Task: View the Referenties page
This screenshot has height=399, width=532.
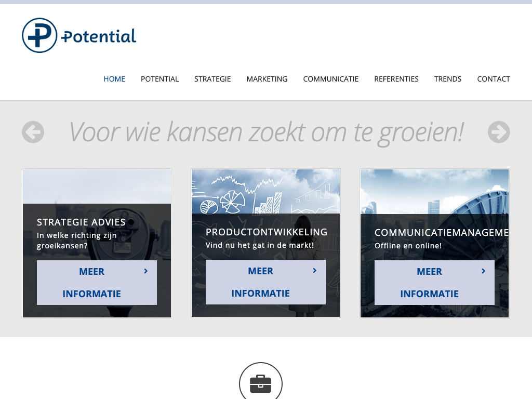Action: (396, 79)
